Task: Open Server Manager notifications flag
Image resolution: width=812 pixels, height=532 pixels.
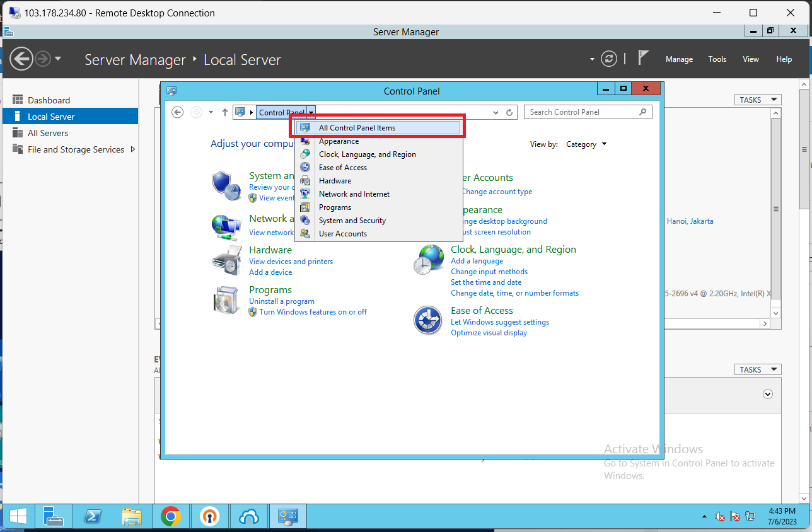Action: click(x=643, y=58)
